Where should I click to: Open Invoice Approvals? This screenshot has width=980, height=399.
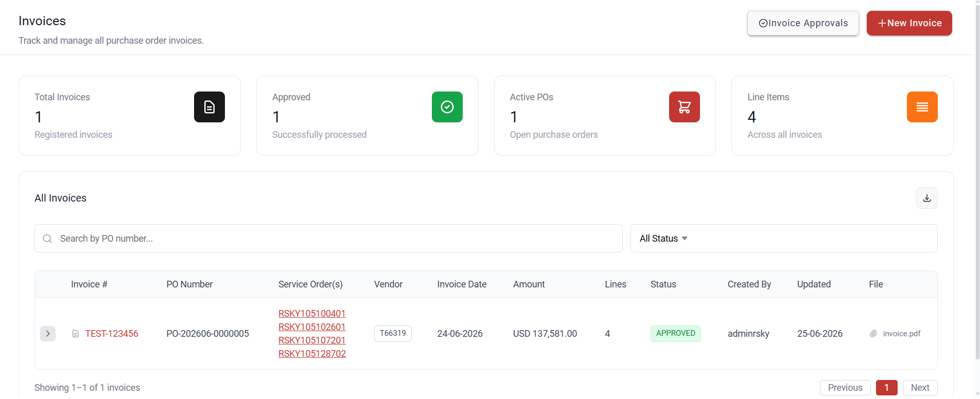803,23
